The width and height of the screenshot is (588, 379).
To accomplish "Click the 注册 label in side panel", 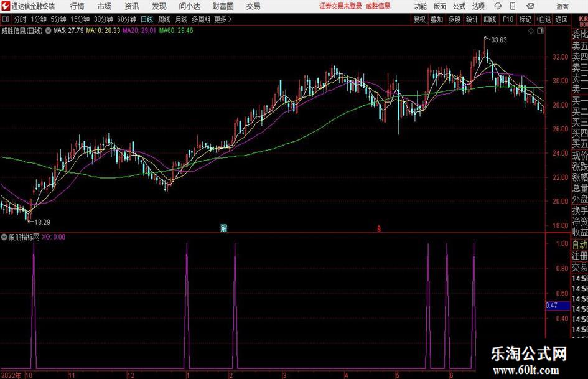I will point(580,256).
